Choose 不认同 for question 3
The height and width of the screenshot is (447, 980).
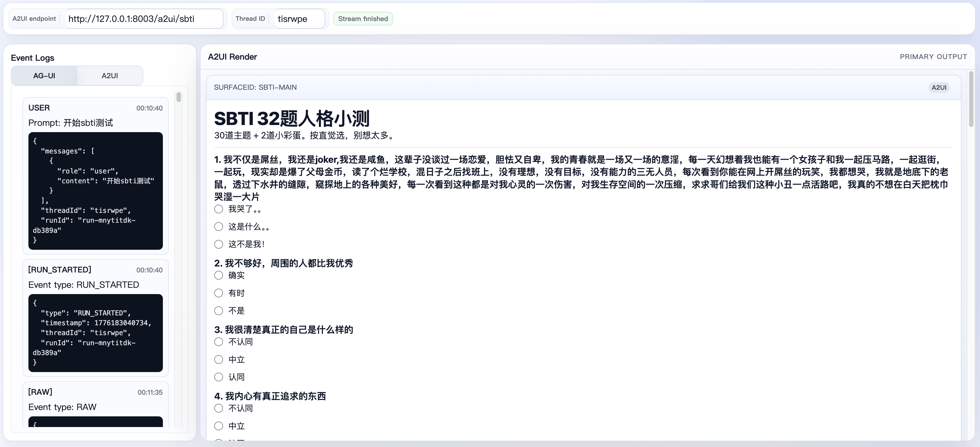218,342
